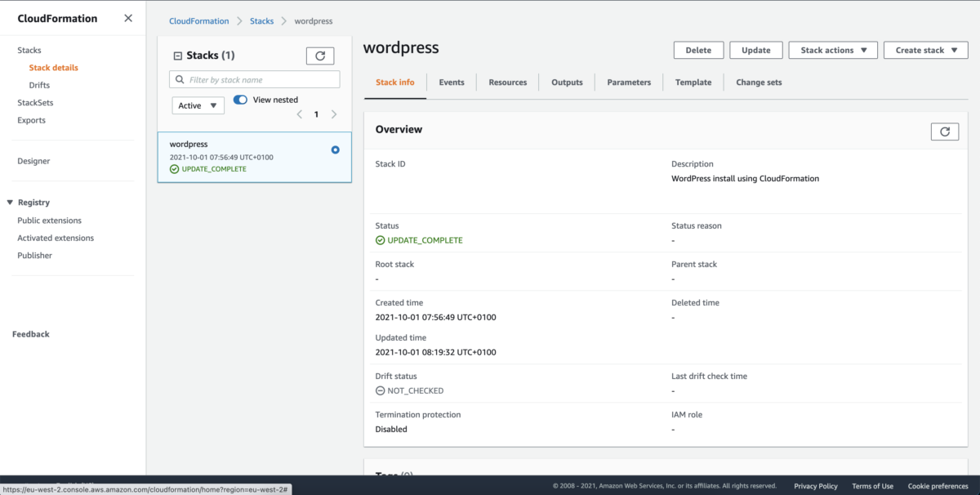This screenshot has width=980, height=495.
Task: Switch to the Events tab
Action: tap(451, 82)
